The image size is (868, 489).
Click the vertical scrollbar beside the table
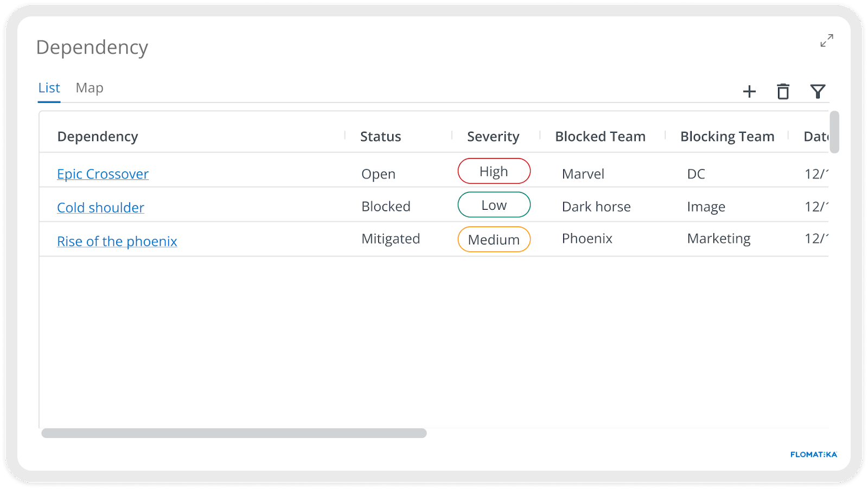[834, 132]
